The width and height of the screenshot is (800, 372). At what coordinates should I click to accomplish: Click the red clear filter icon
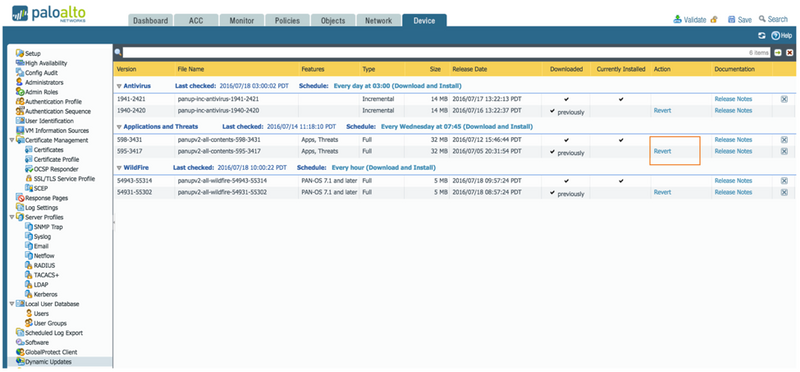click(789, 53)
